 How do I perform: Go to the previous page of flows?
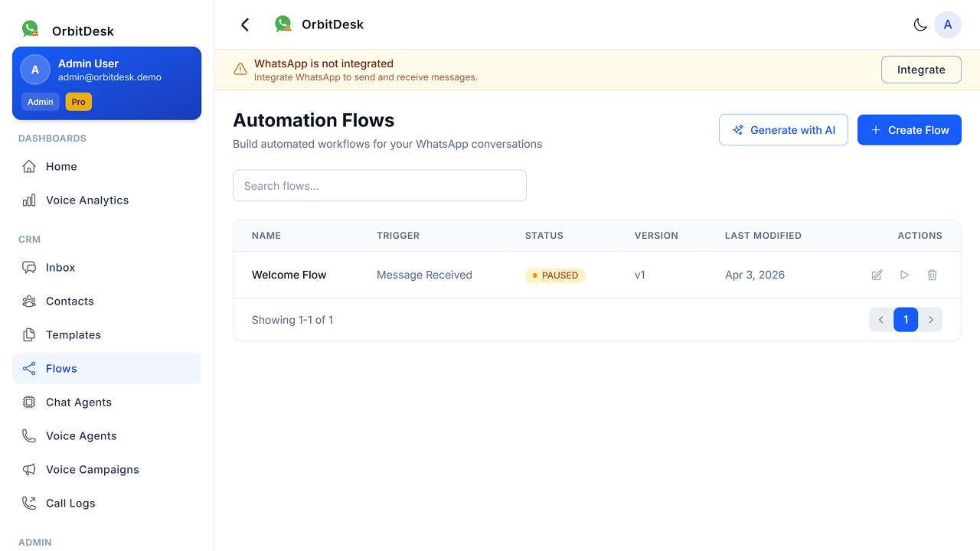tap(881, 320)
